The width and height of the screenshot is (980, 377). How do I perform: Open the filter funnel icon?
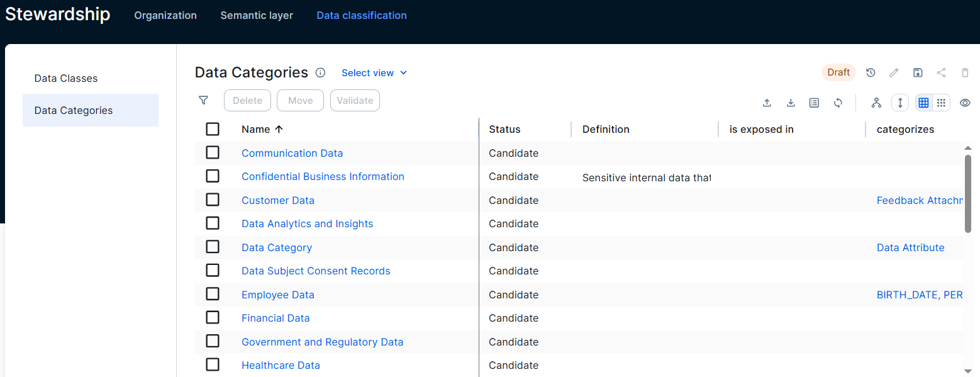point(203,100)
